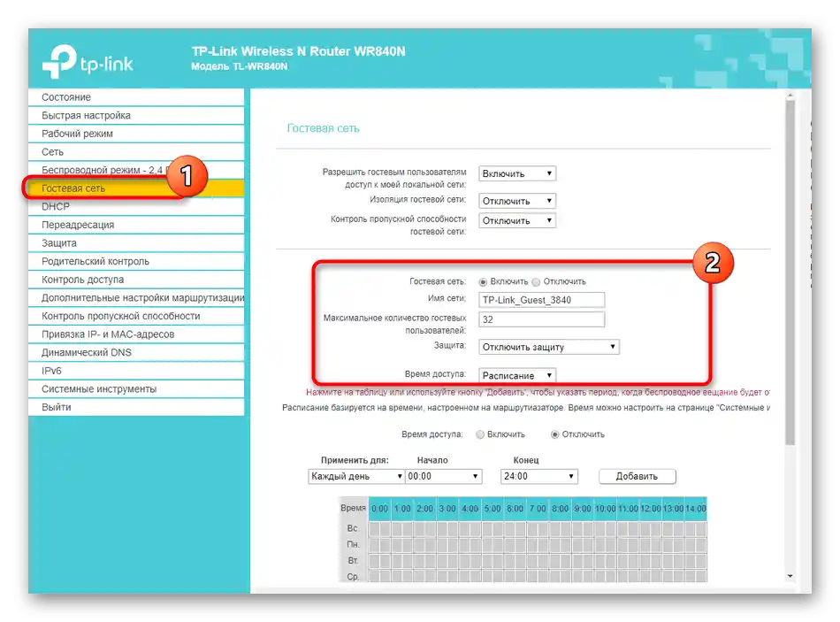Image resolution: width=840 pixels, height=622 pixels.
Task: Open the Начало 00:00 dropdown
Action: [444, 476]
